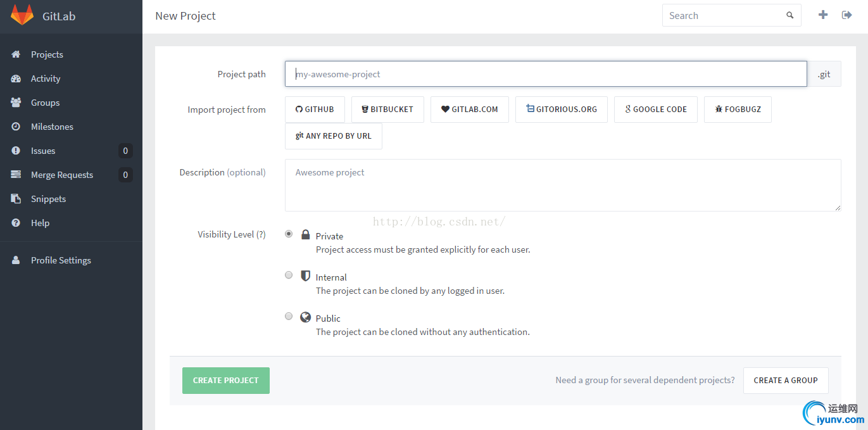
Task: Open Help in the sidebar
Action: coord(71,223)
